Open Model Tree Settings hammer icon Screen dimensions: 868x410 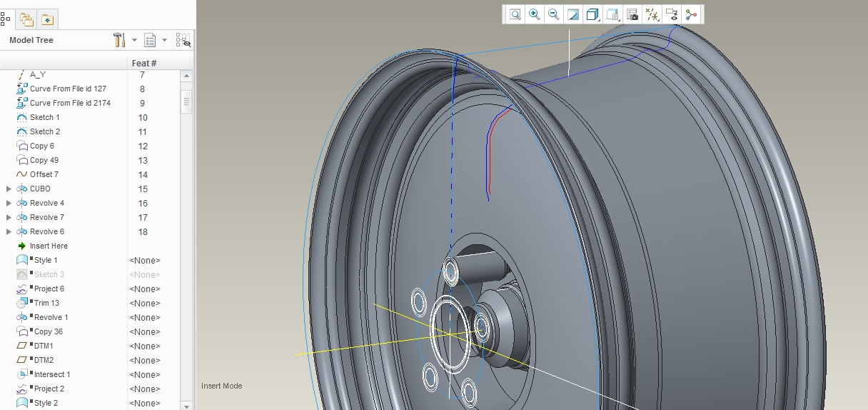click(x=119, y=40)
